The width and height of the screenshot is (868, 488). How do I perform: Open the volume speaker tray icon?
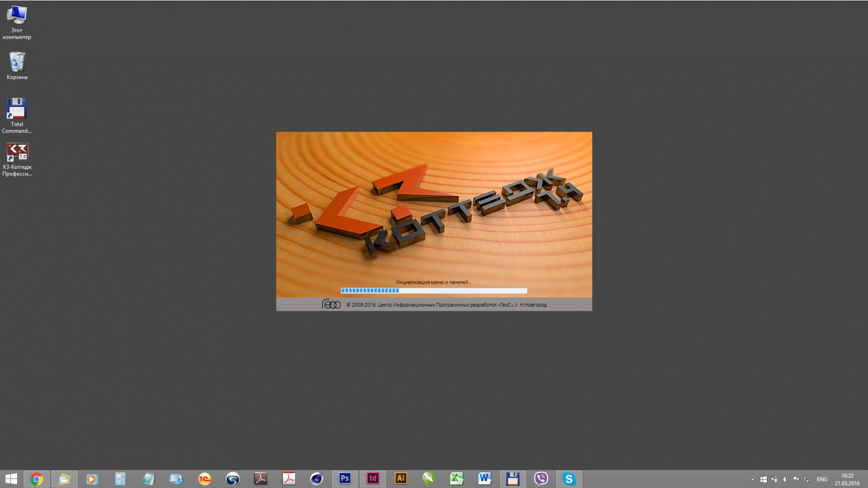pos(785,479)
